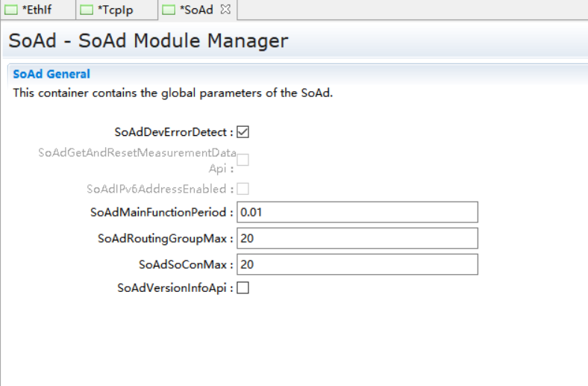Image resolution: width=588 pixels, height=386 pixels.
Task: Toggle the SoAdIPv6AddressEnabled checkbox
Action: pyautogui.click(x=243, y=189)
